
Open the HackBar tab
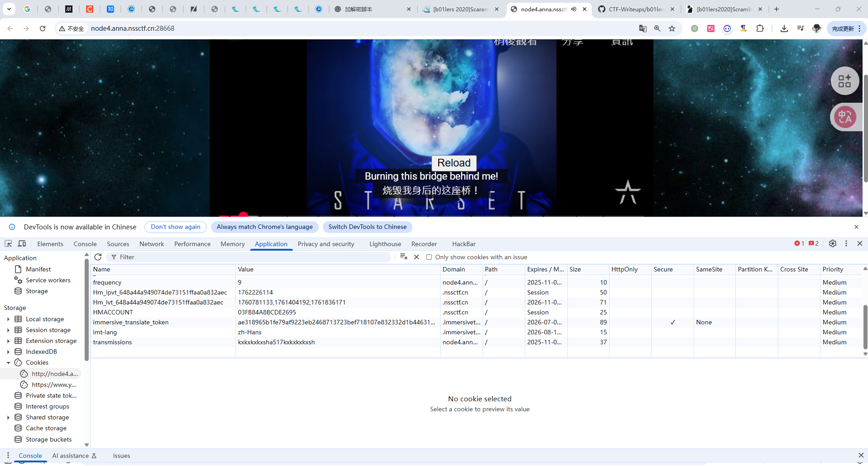coord(464,244)
